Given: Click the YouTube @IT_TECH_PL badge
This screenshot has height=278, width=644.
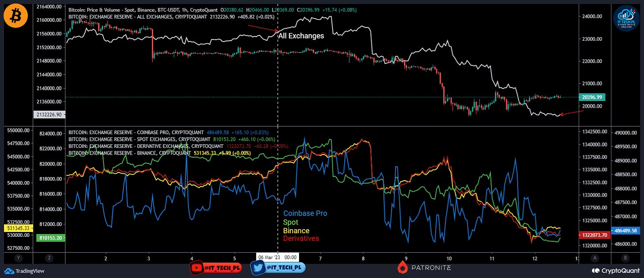Looking at the screenshot, I should click(x=216, y=267).
